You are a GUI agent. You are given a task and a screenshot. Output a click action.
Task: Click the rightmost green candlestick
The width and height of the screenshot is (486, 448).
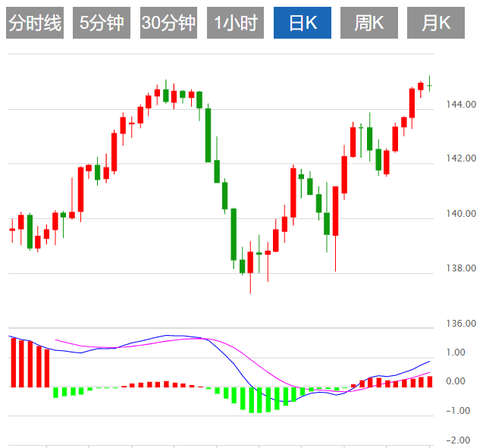429,86
